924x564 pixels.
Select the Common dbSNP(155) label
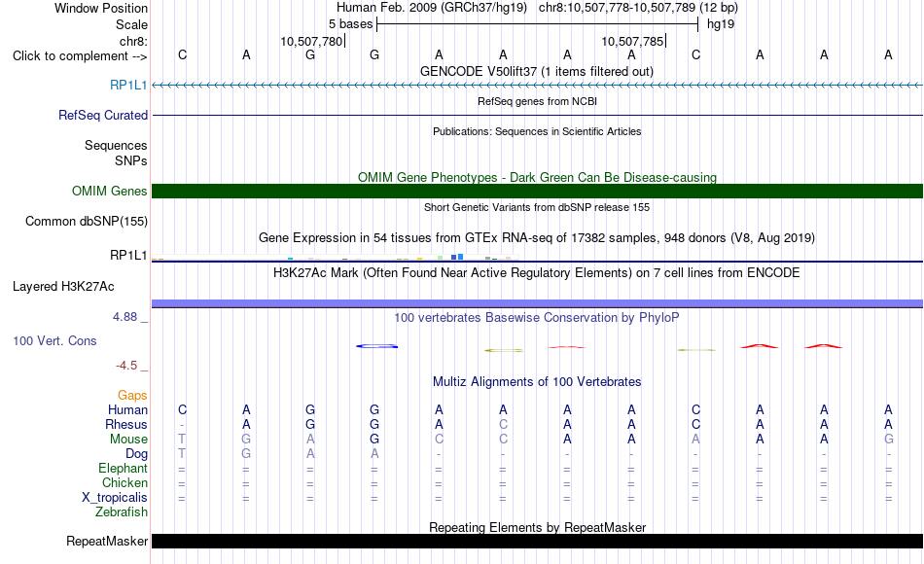[86, 221]
